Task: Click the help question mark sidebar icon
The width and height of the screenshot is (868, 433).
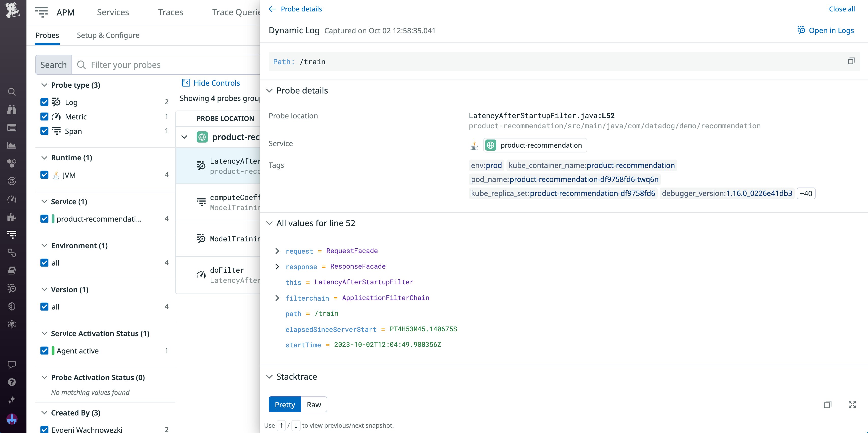Action: click(12, 382)
